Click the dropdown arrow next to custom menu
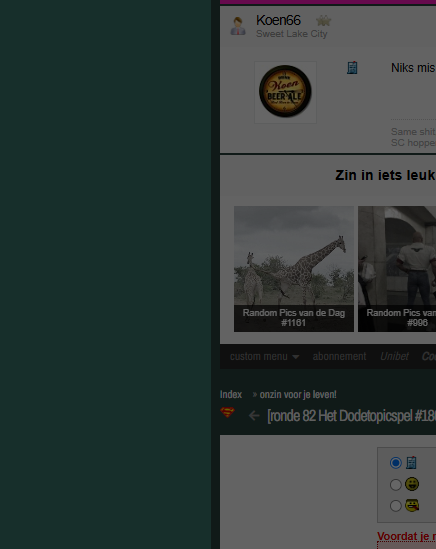Viewport: 436px width, 549px height. pyautogui.click(x=296, y=357)
